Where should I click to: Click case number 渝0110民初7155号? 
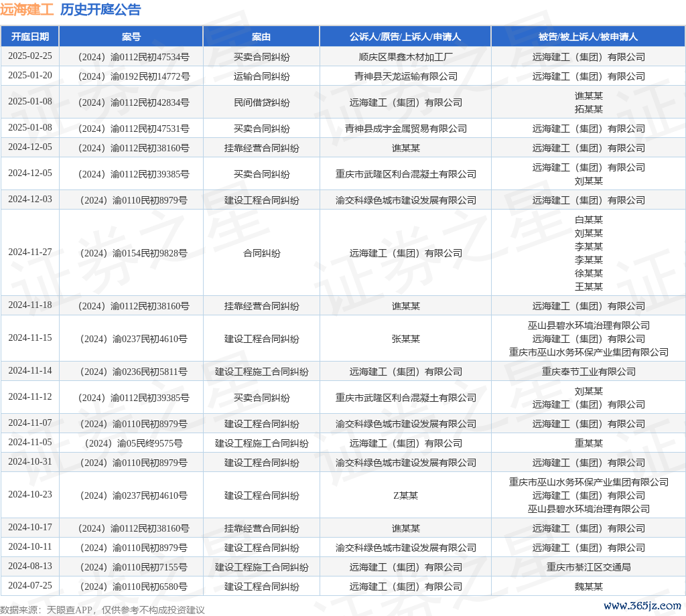coord(133,568)
